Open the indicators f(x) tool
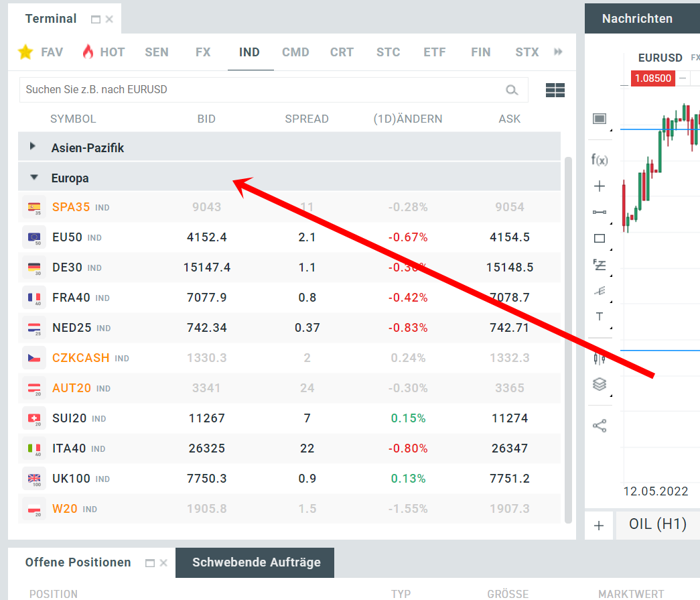 (x=598, y=160)
